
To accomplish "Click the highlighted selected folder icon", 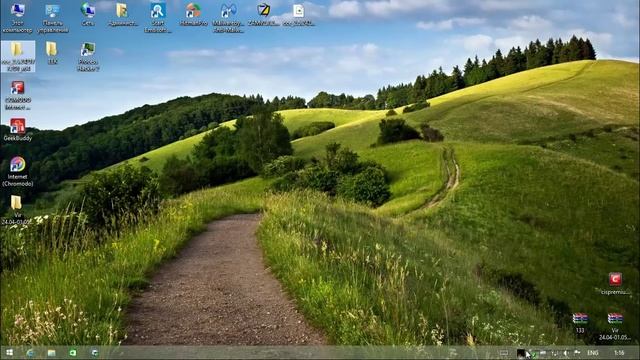I will pyautogui.click(x=18, y=56).
